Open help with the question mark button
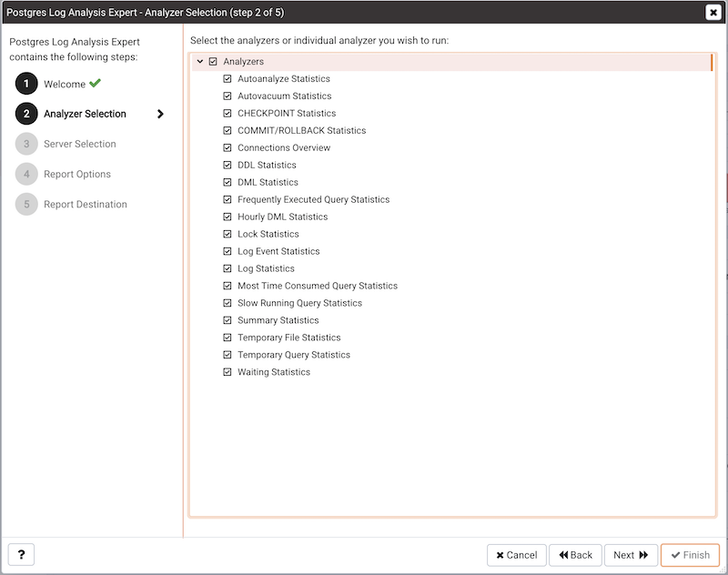728x575 pixels. (x=21, y=555)
